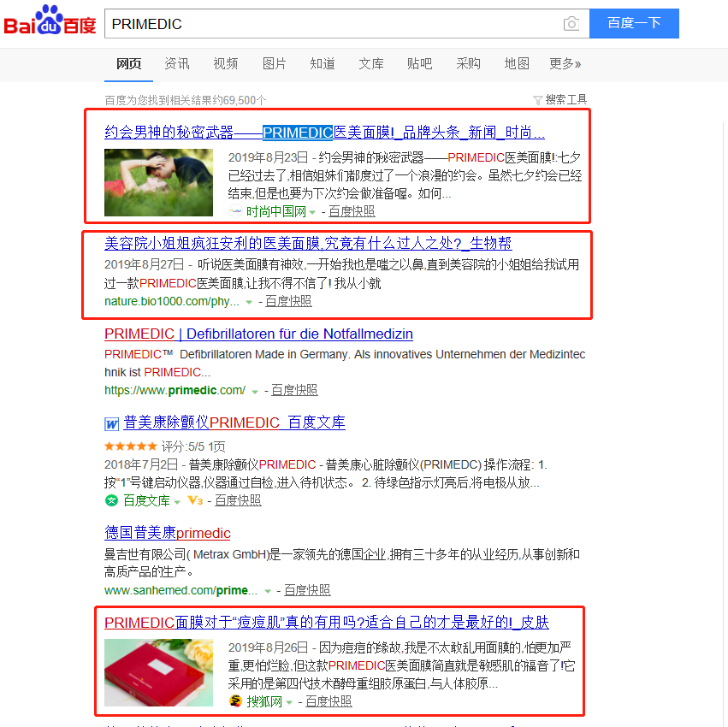Click the 时尚中国网 site logo icon

click(x=235, y=211)
